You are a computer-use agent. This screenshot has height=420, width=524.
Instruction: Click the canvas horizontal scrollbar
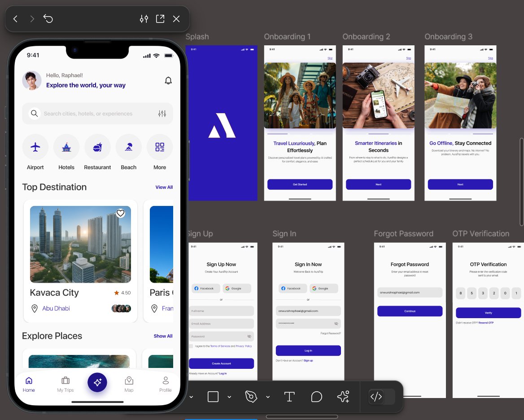tap(302, 417)
